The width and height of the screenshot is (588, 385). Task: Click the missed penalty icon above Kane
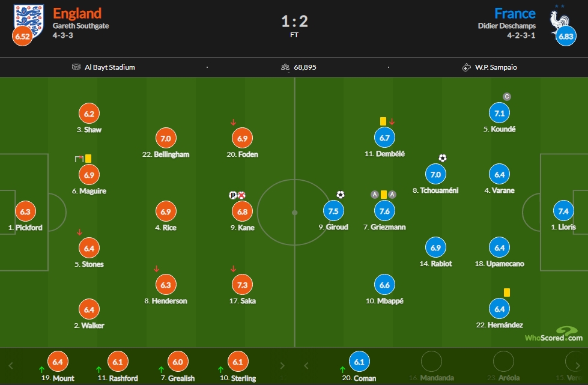pyautogui.click(x=241, y=195)
